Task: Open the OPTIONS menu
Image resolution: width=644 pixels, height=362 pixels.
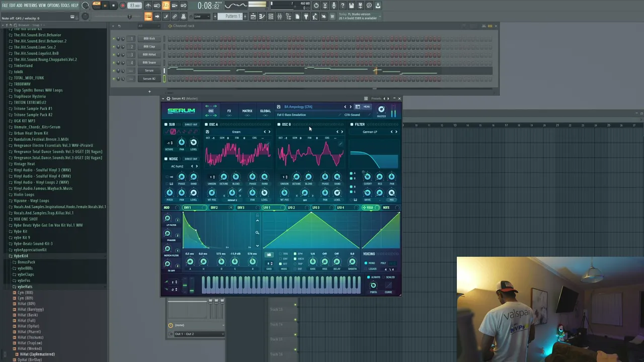Action: (x=53, y=6)
